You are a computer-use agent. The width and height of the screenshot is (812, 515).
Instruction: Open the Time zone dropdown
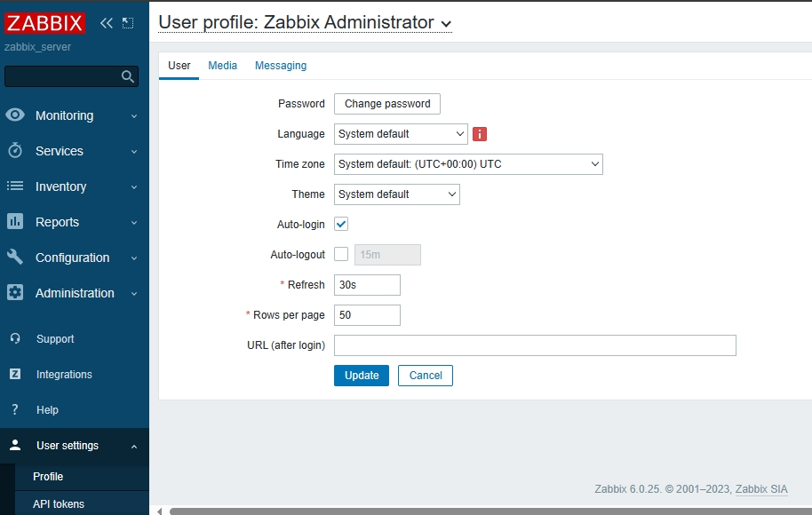(468, 164)
